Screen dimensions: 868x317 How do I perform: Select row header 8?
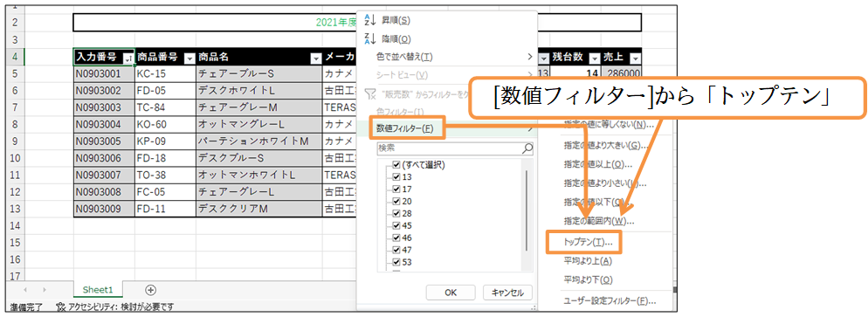tap(14, 124)
